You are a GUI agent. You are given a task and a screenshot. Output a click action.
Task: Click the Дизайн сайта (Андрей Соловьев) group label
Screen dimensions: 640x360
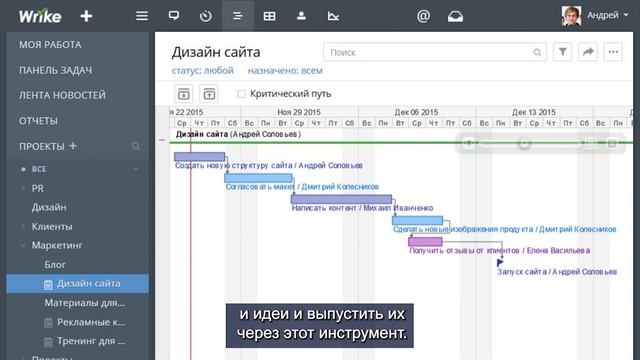coord(238,134)
